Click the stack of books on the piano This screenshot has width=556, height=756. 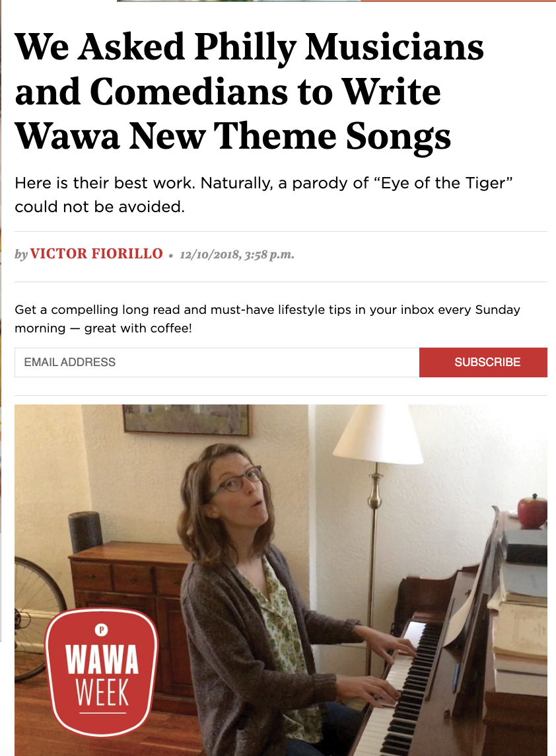[520, 626]
